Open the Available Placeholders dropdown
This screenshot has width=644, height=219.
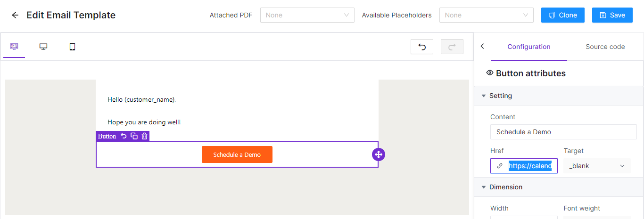pyautogui.click(x=487, y=15)
